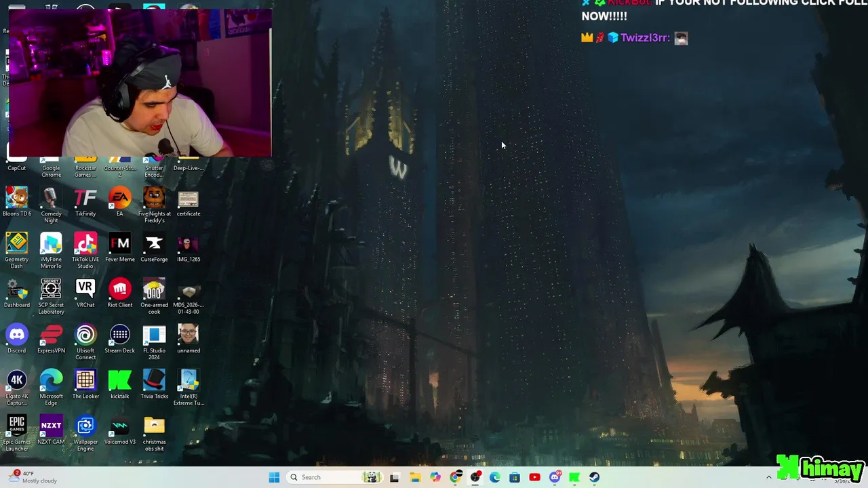This screenshot has width=868, height=488.
Task: Open The Looker game icon
Action: tap(85, 385)
